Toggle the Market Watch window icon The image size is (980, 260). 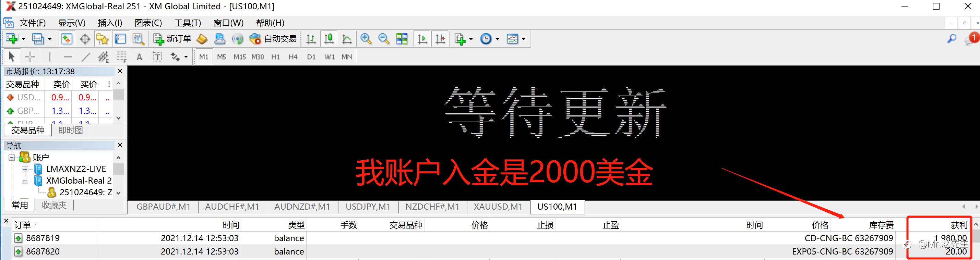tap(67, 39)
